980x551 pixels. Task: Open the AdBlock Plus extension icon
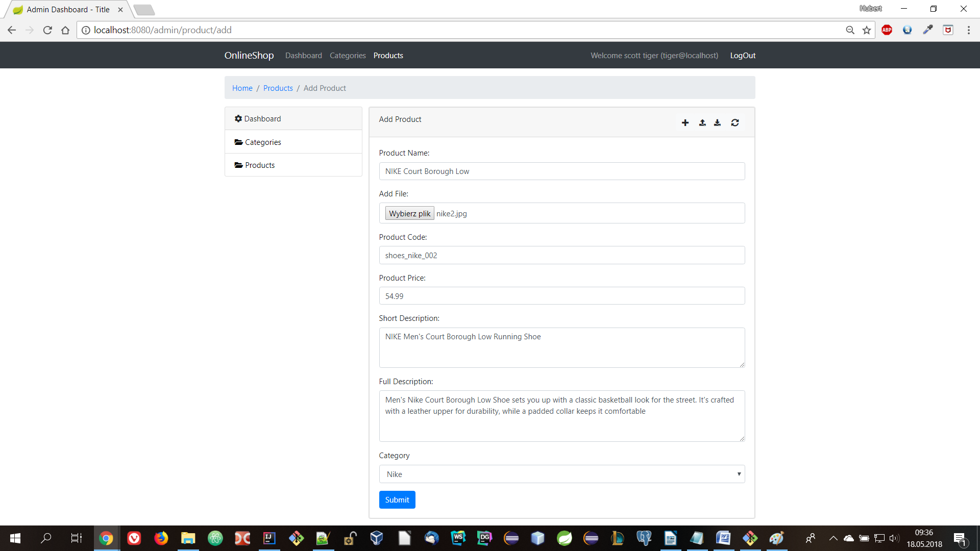pyautogui.click(x=887, y=30)
